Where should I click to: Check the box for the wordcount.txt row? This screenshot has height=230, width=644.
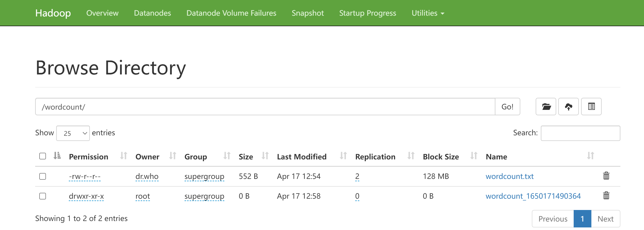pyautogui.click(x=43, y=176)
